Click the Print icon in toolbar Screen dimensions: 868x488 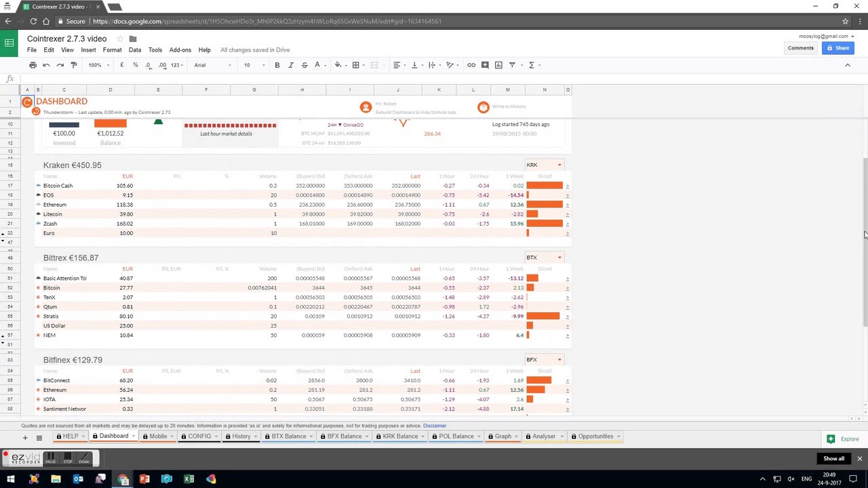click(x=33, y=65)
